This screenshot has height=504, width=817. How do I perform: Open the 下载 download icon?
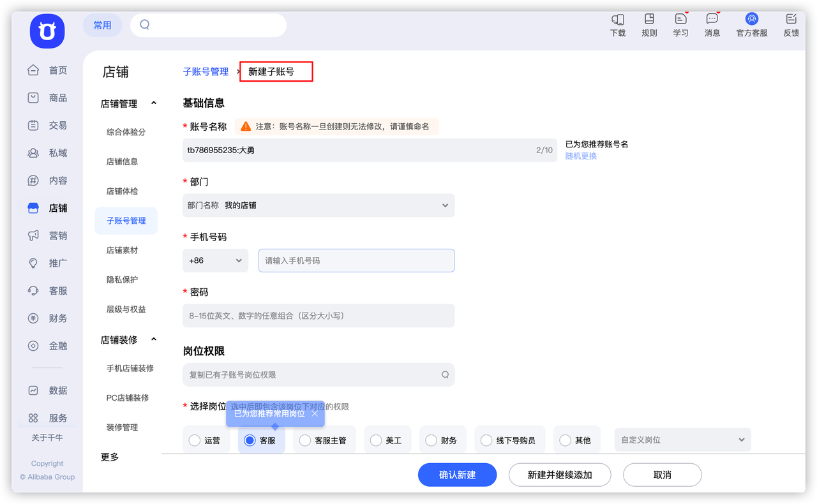(x=617, y=19)
